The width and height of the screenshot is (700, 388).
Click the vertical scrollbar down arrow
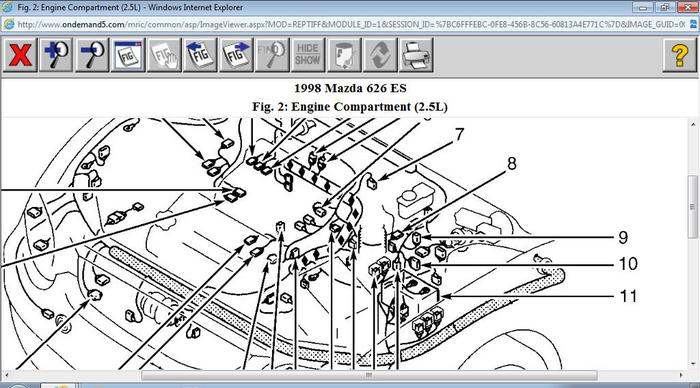point(693,363)
